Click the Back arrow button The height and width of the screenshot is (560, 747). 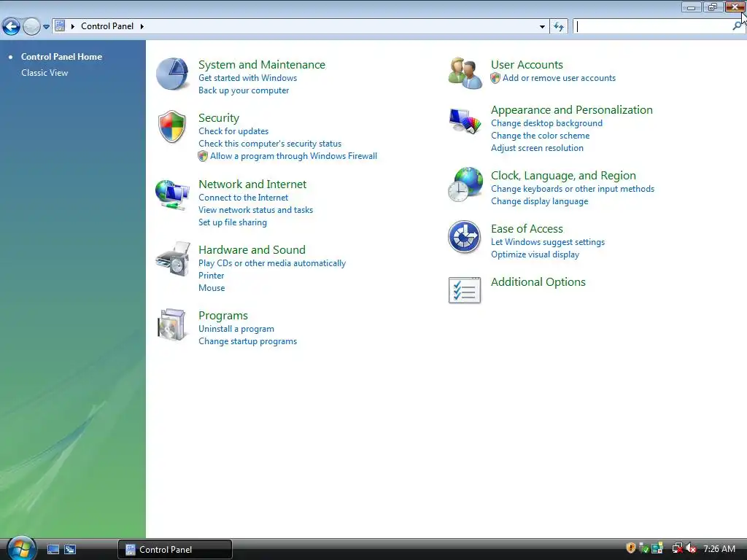11,27
